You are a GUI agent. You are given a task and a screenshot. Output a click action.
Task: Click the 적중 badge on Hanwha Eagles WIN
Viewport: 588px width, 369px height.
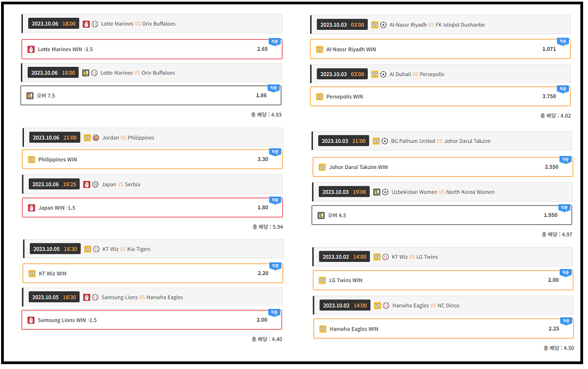point(566,321)
